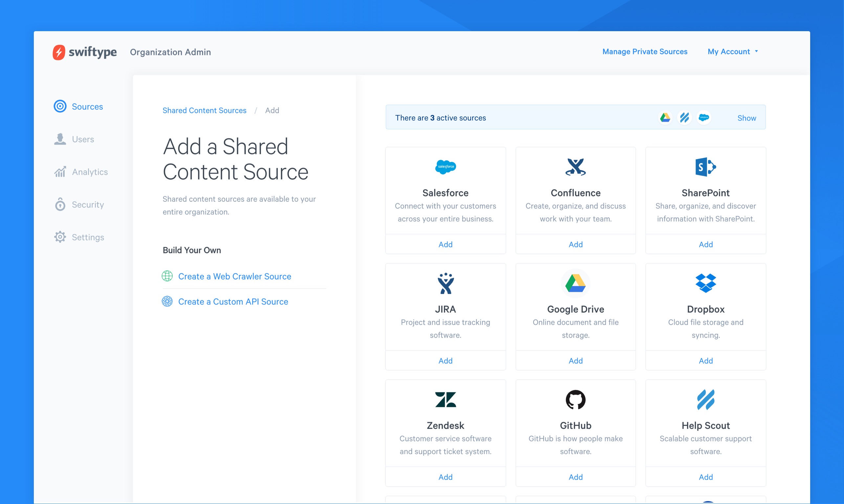This screenshot has width=844, height=504.
Task: Show the active sources list
Action: pyautogui.click(x=746, y=118)
